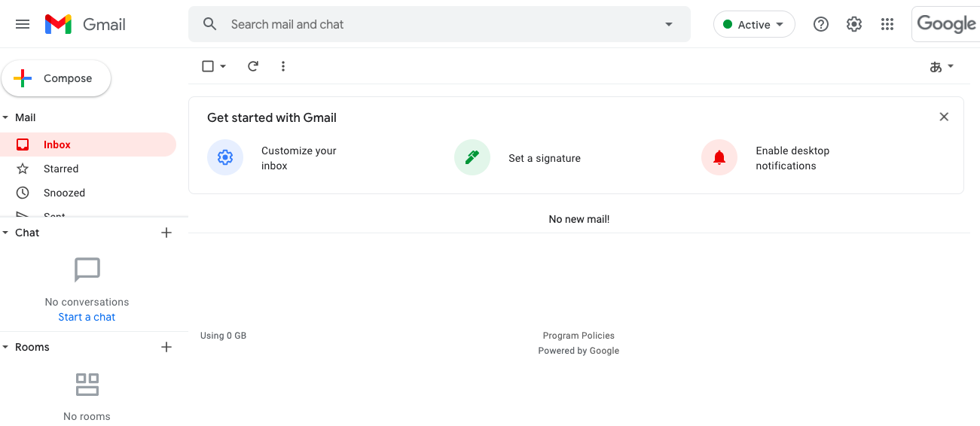Open the More options three-dot menu
Image resolution: width=980 pixels, height=426 pixels.
(x=283, y=66)
